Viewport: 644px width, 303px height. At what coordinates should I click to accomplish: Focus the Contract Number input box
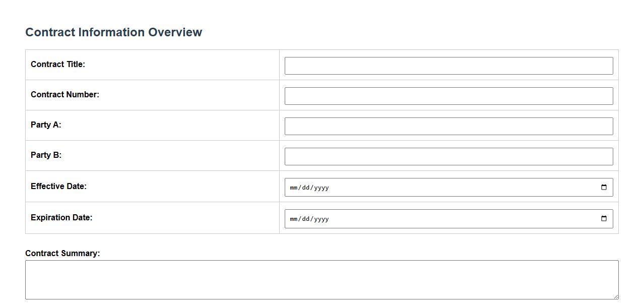pos(448,96)
